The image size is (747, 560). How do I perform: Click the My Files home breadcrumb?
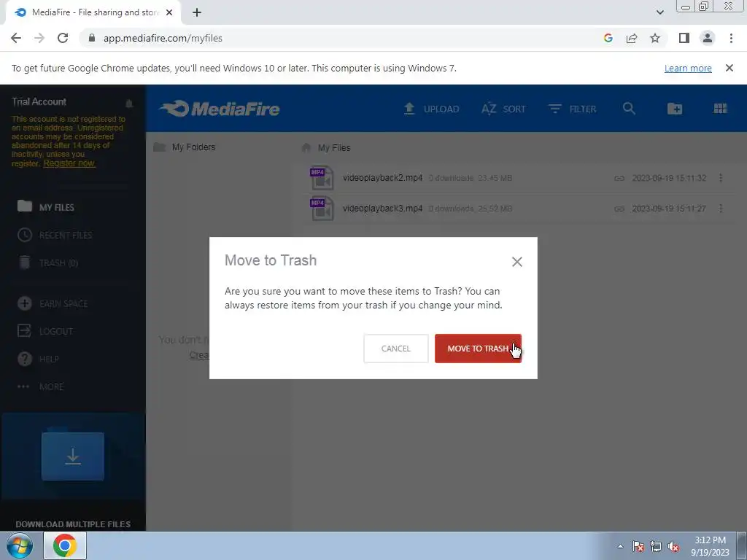coord(326,147)
